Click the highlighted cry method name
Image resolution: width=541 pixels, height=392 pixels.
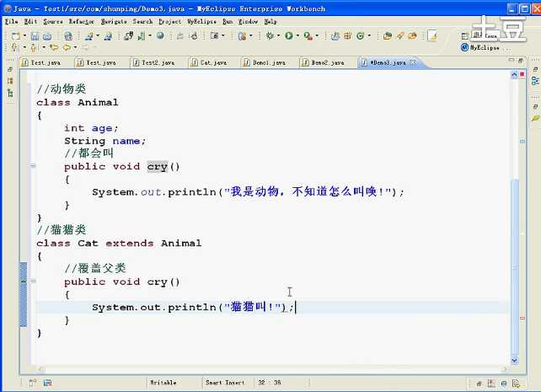[158, 167]
